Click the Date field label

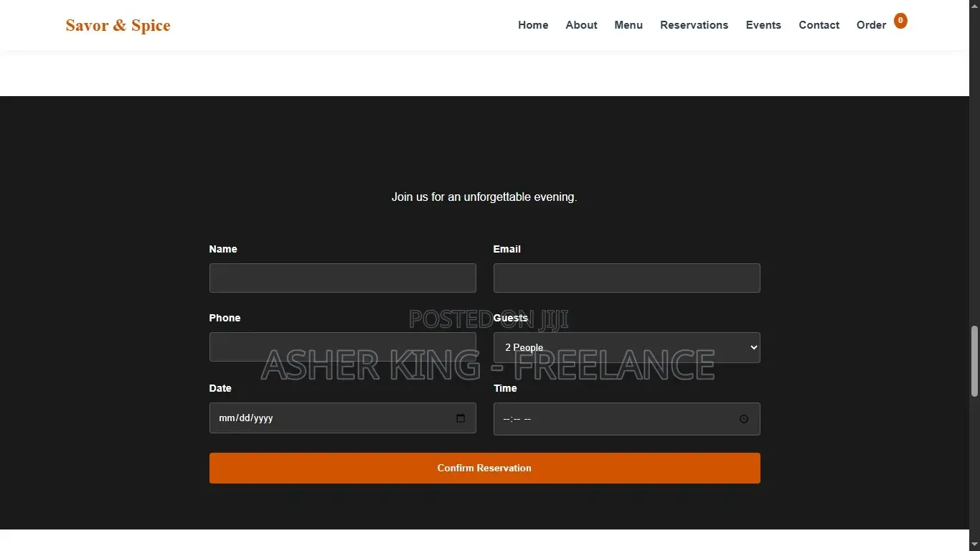220,388
